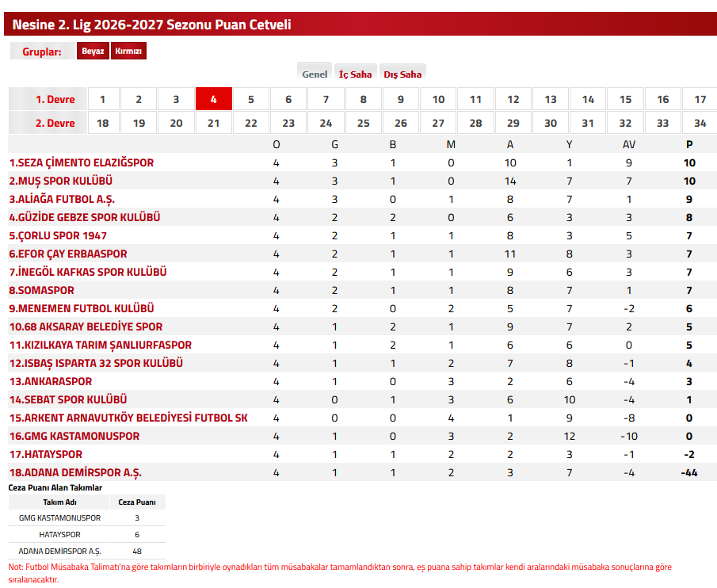Select highlighted week 4
The width and height of the screenshot is (717, 588).
(214, 99)
